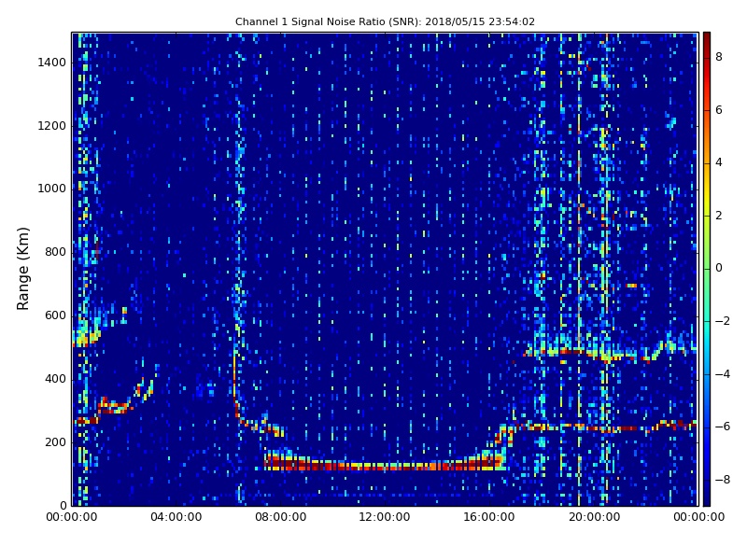Click the 800 tick label on the range axis

pyautogui.click(x=55, y=252)
